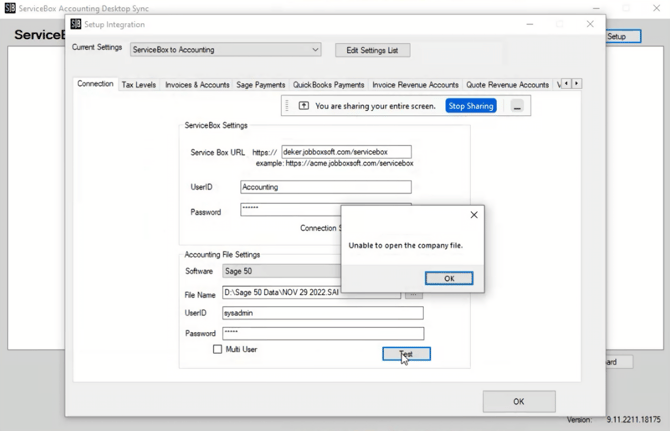Switch to the Tax Levels tab
670x431 pixels.
click(139, 85)
